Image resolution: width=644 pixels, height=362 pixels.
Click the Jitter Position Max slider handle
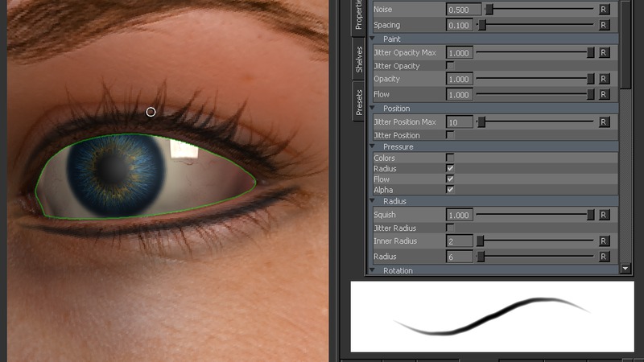pyautogui.click(x=481, y=122)
